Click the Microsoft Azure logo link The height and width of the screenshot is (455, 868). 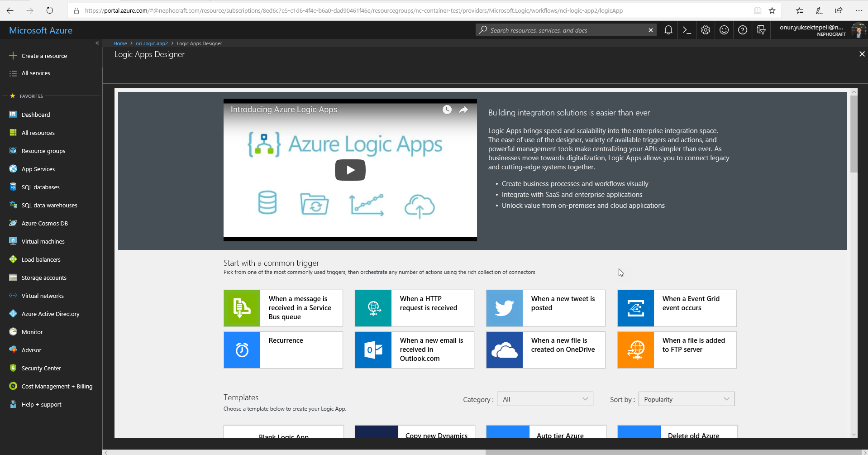point(41,30)
